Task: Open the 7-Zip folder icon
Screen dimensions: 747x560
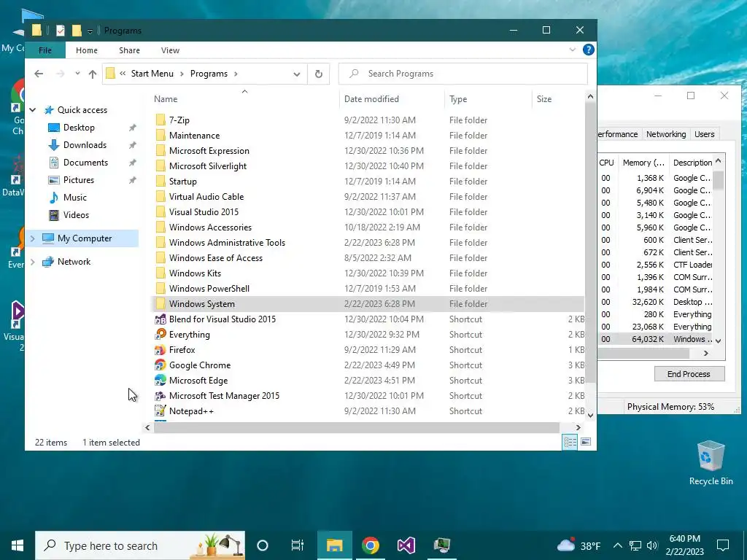Action: [160, 120]
